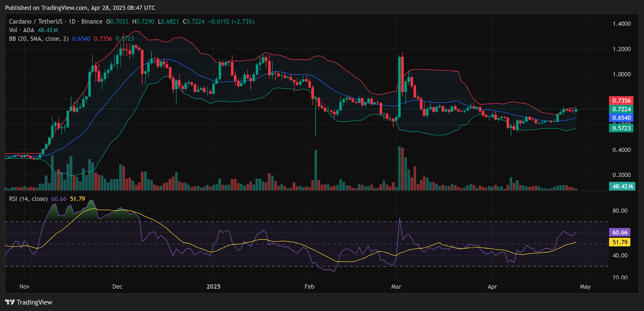Image resolution: width=644 pixels, height=311 pixels.
Task: Click the green 0.5723 tag on price axis
Action: point(621,128)
